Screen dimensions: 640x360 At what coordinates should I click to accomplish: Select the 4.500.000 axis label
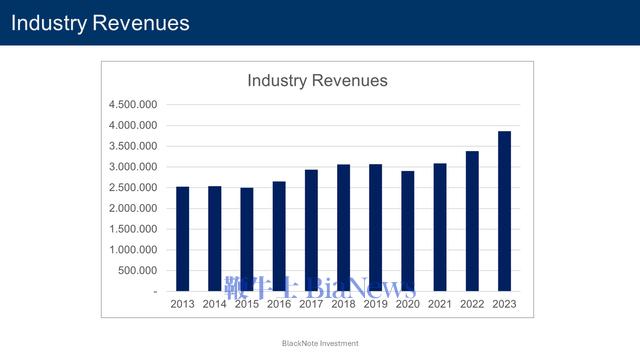pyautogui.click(x=133, y=104)
